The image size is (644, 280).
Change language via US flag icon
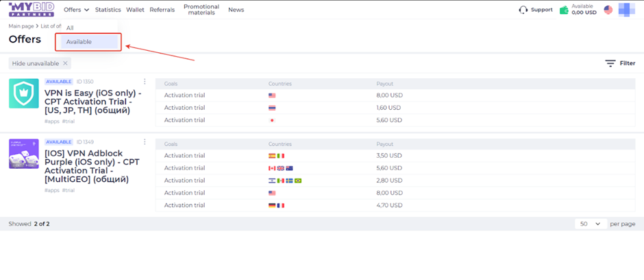[x=608, y=10]
